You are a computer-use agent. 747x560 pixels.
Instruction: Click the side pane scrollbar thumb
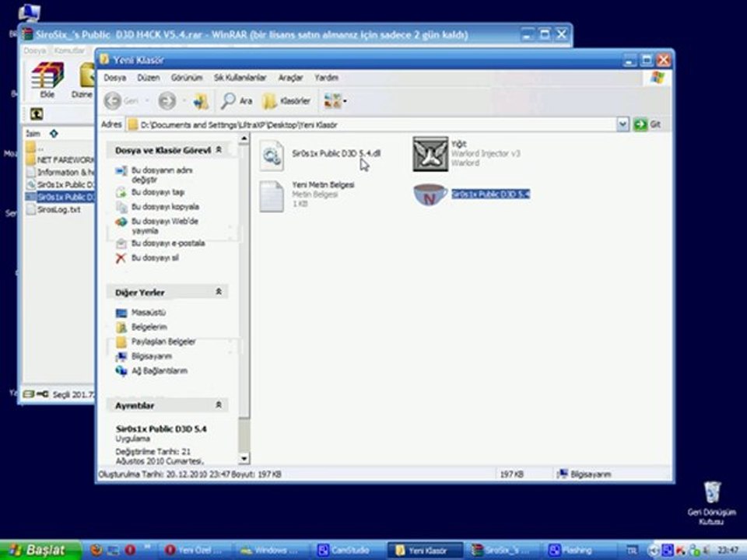click(x=244, y=281)
